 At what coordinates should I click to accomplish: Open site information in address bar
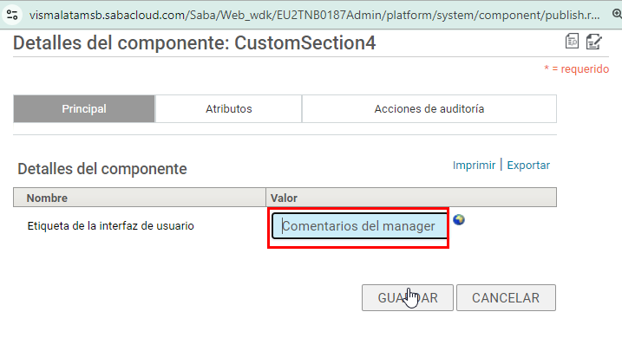(12, 15)
